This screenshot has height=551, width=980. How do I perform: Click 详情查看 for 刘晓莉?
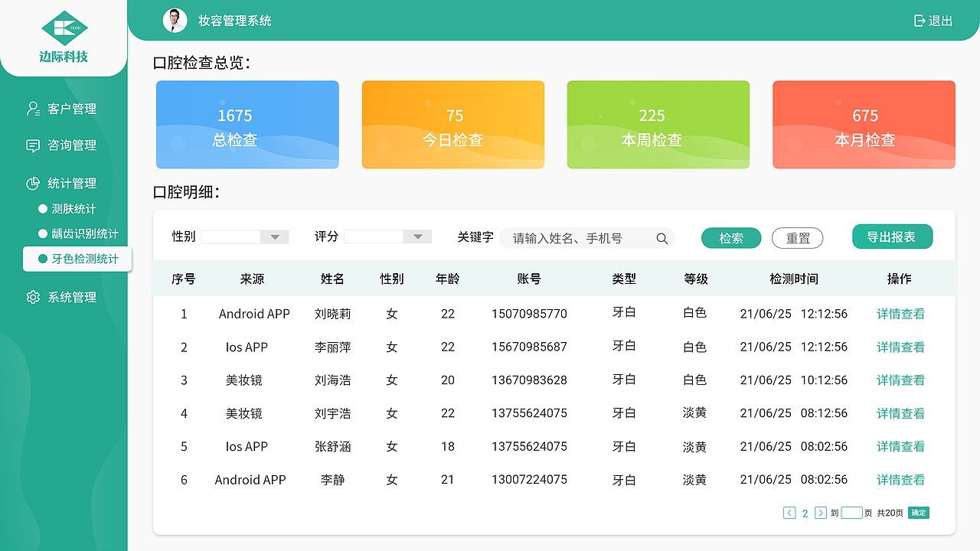pyautogui.click(x=900, y=313)
